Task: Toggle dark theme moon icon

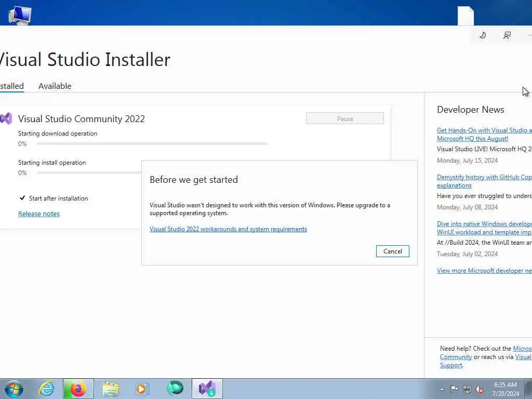Action: (483, 35)
